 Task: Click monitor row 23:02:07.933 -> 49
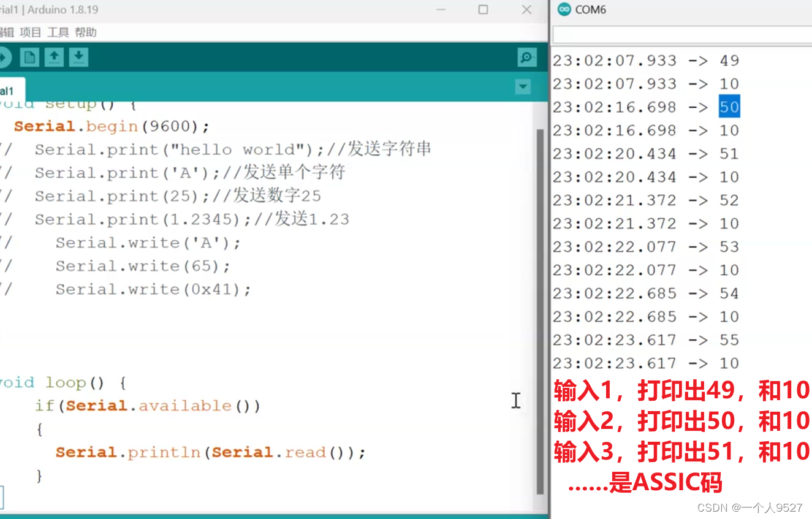tap(646, 61)
